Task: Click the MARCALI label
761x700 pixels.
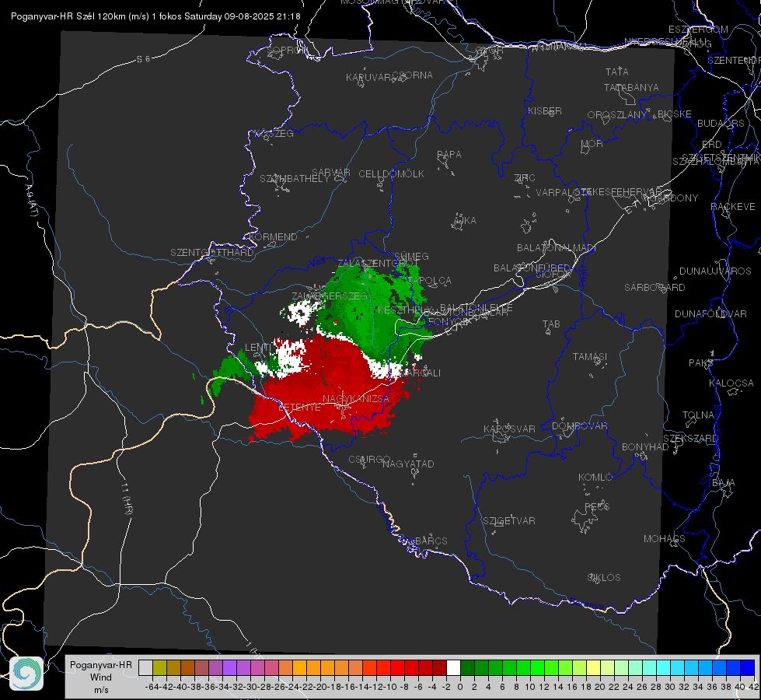Action: click(x=421, y=373)
